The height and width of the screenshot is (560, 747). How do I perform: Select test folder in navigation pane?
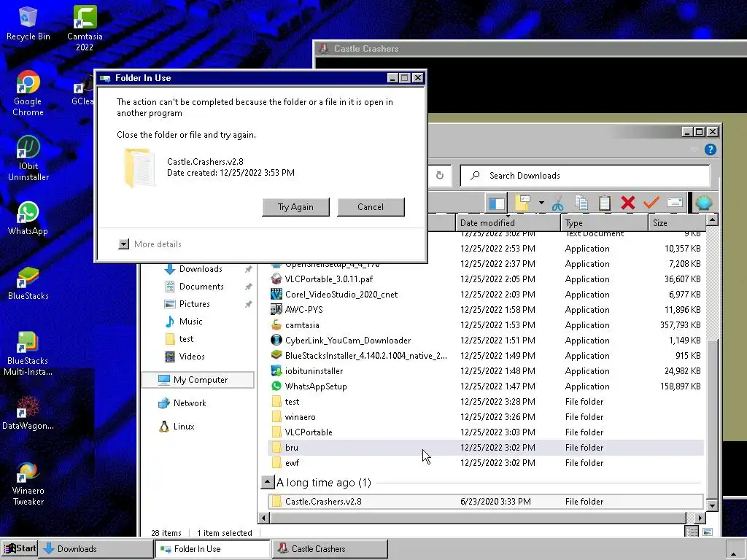186,339
